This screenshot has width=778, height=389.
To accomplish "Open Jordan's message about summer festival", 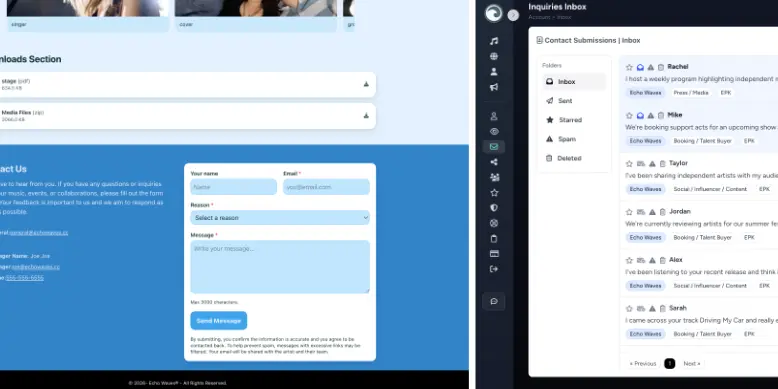I will (701, 224).
